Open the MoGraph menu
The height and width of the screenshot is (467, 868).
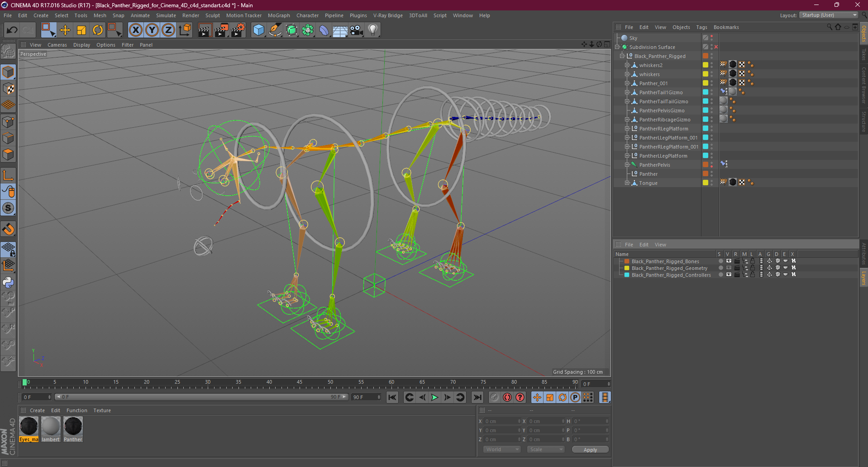[x=279, y=15]
